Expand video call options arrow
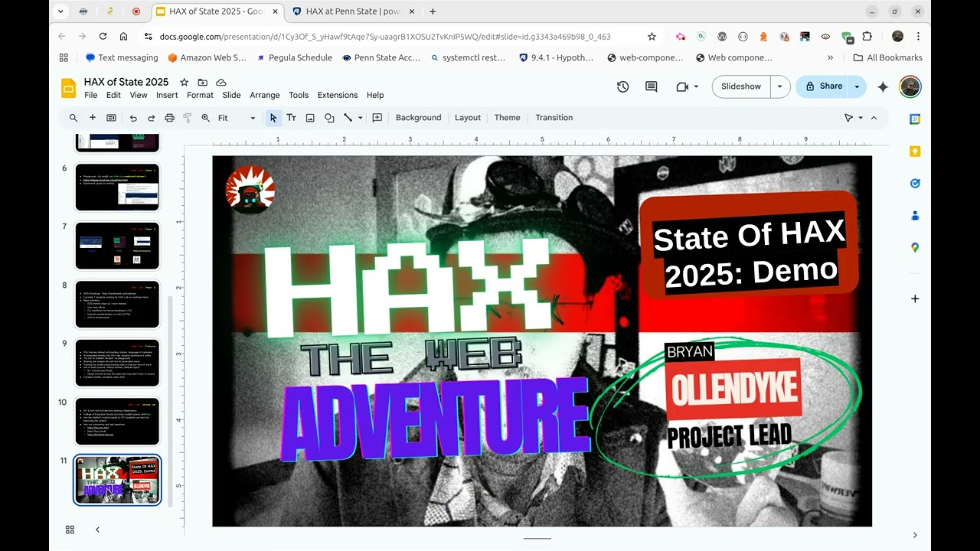The image size is (980, 551). (696, 86)
